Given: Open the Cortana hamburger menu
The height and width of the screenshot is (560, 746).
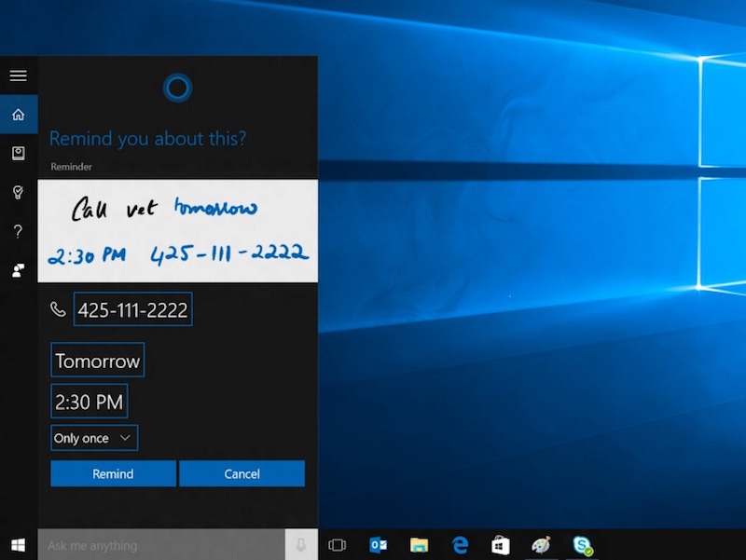Looking at the screenshot, I should [x=18, y=75].
